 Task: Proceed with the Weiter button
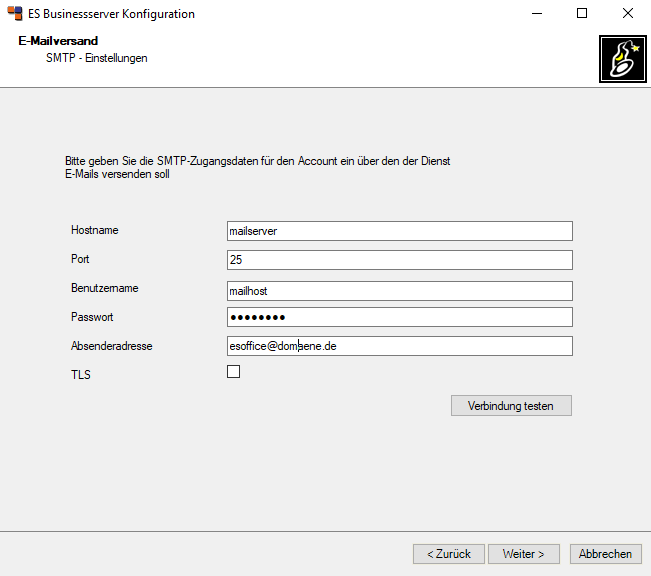click(524, 554)
